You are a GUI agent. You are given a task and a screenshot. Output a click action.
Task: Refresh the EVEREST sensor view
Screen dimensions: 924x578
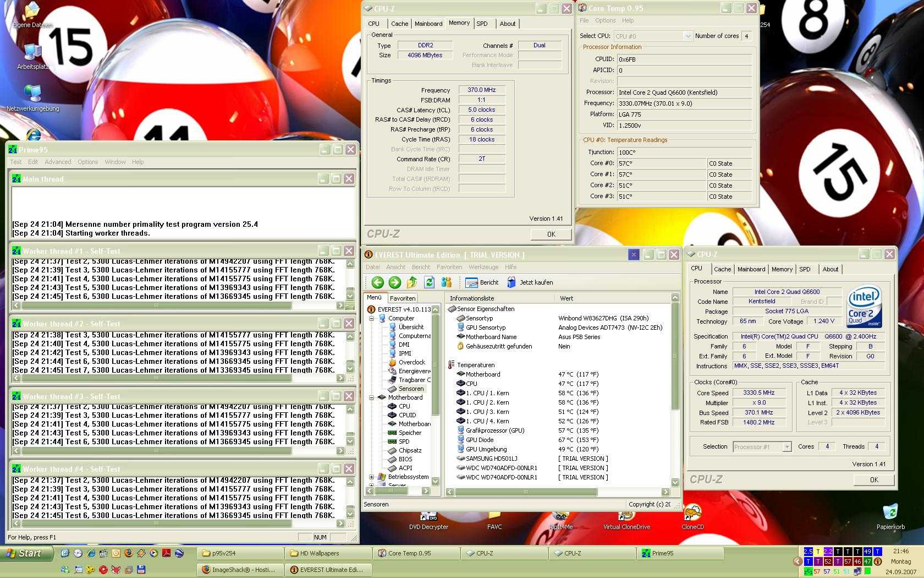tap(429, 282)
